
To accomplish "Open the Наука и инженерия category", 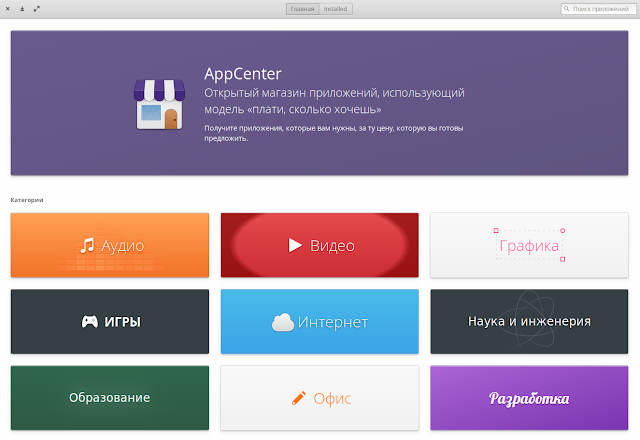I will 529,322.
